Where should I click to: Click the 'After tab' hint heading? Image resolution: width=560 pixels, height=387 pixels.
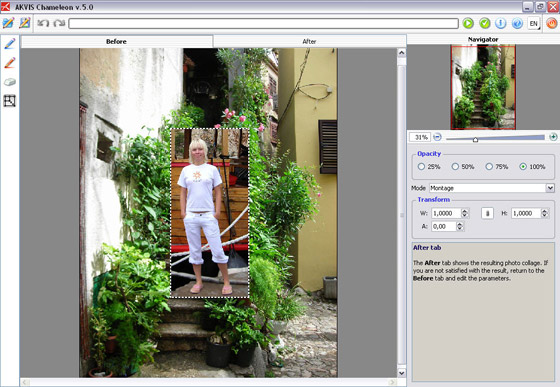click(427, 248)
